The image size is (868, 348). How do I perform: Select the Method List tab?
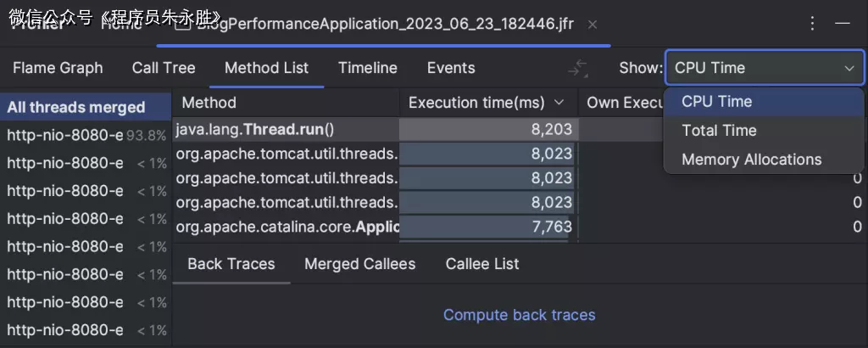click(266, 68)
